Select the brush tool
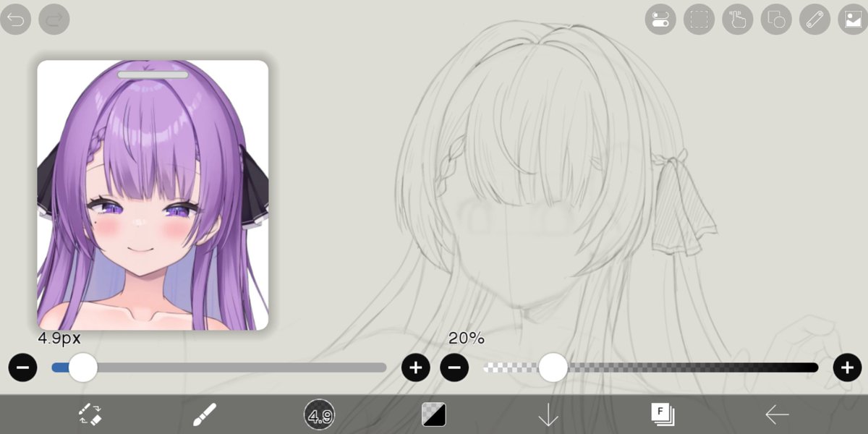 (x=205, y=414)
